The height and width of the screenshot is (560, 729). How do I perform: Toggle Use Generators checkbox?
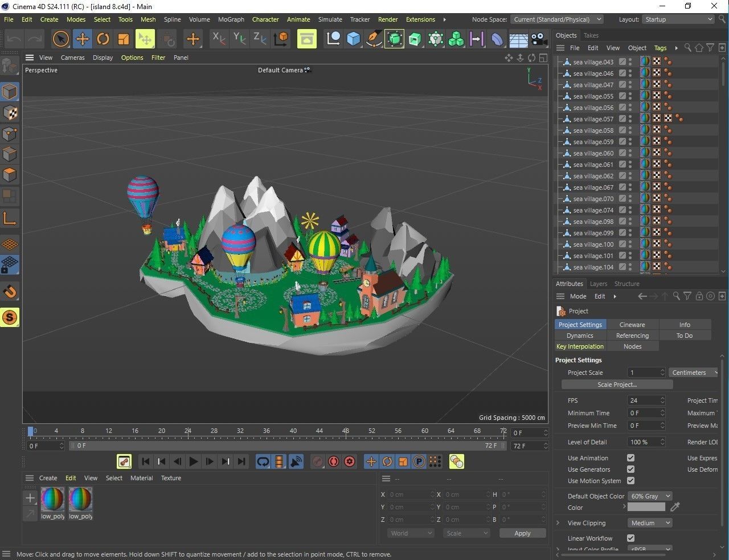coord(630,469)
